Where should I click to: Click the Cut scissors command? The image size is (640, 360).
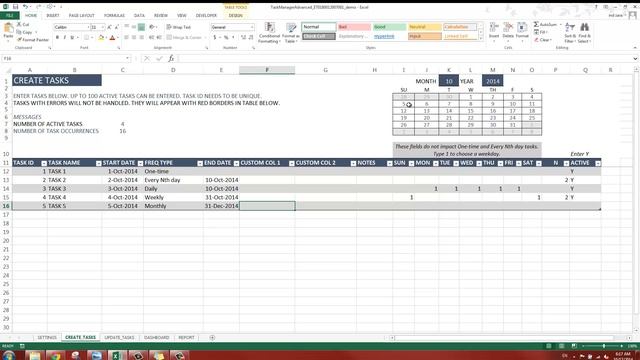pyautogui.click(x=23, y=24)
